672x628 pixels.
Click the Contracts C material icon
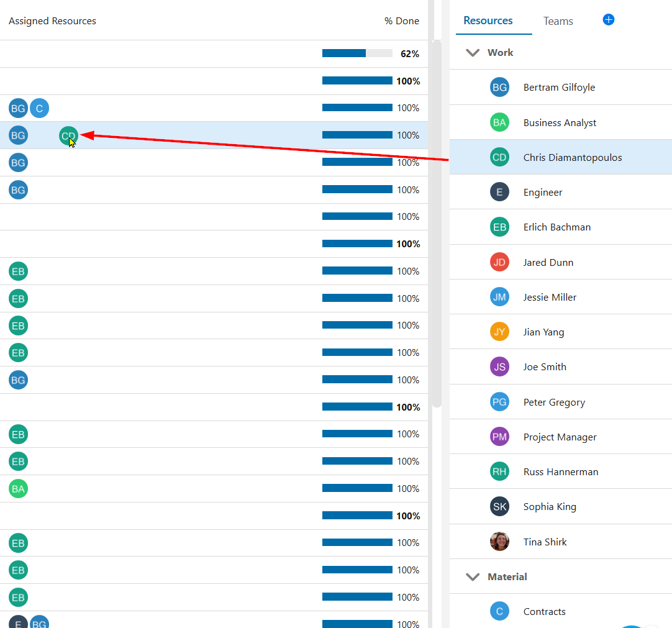499,611
